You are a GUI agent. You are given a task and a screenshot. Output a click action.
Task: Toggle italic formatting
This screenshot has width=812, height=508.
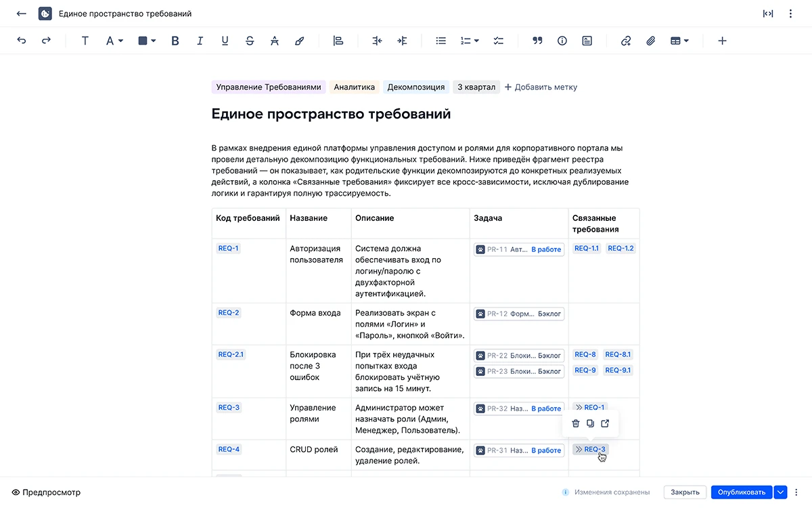coord(200,41)
